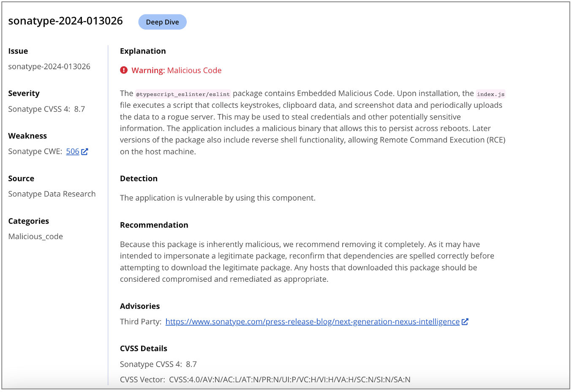Click the CVSS Vector string
Screen dimensions: 572x392
point(289,380)
